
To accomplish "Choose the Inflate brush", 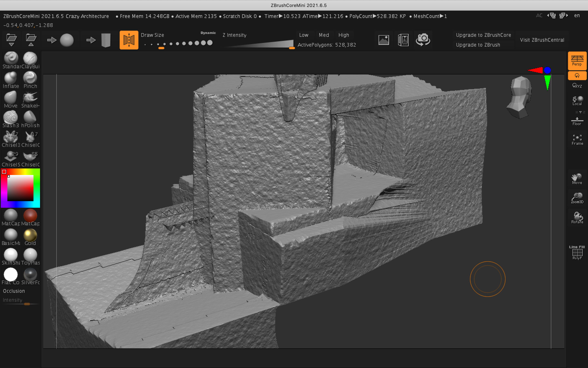I will point(11,80).
